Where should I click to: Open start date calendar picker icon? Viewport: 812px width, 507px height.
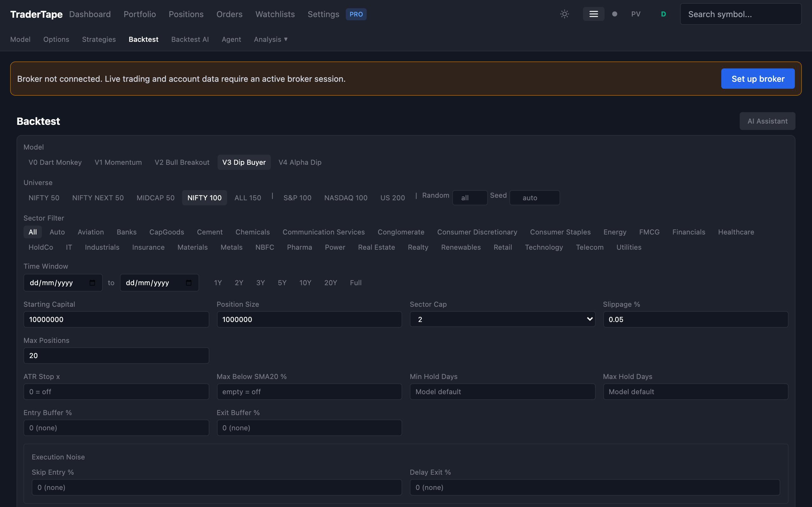tap(92, 283)
